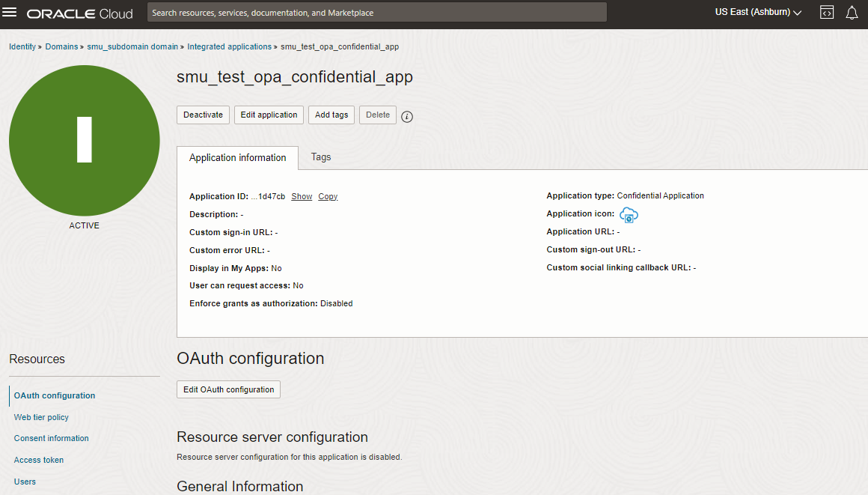868x495 pixels.
Task: Focus the search resources input field
Action: click(376, 13)
